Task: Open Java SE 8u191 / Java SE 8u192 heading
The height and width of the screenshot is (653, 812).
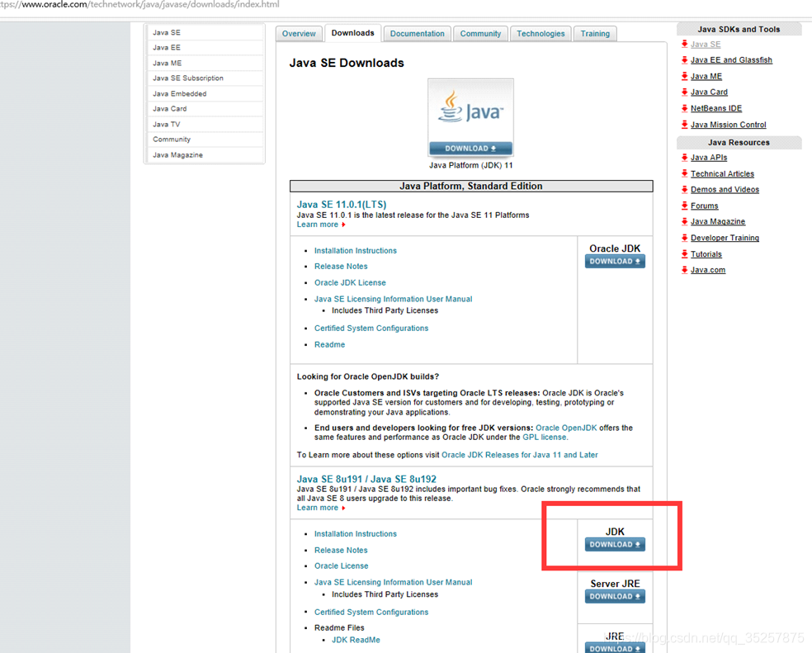Action: tap(366, 480)
